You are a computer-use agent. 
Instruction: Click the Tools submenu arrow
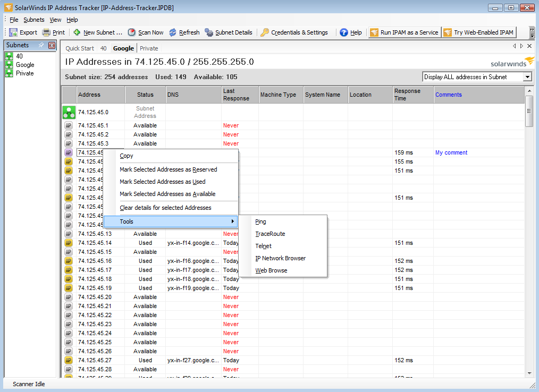pos(233,221)
